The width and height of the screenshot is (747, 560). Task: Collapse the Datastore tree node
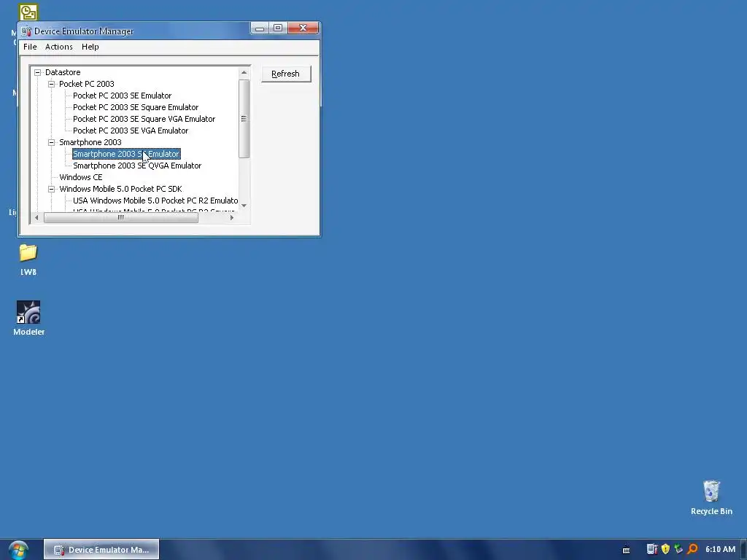(37, 72)
